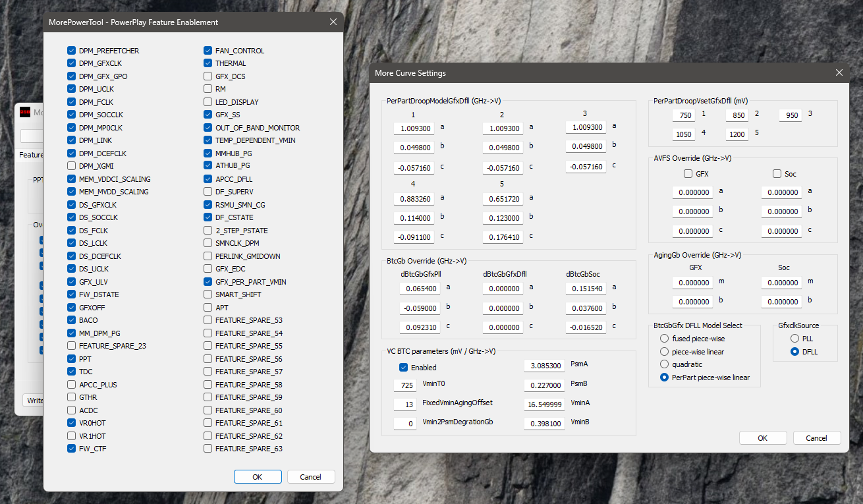
Task: Enable the VR1HOT checkbox
Action: pyautogui.click(x=71, y=436)
